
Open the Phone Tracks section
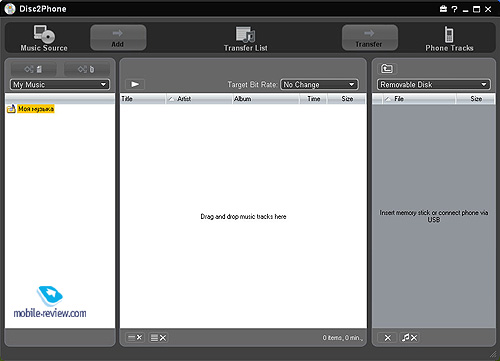(449, 39)
